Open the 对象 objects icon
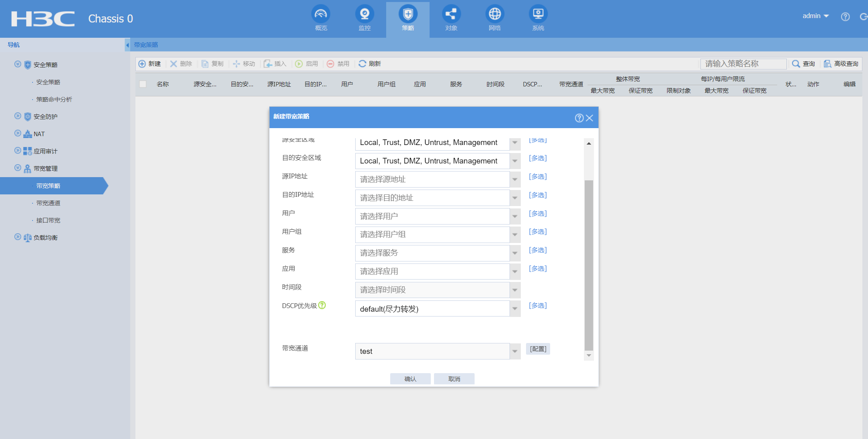Screen dimensions: 868x439 tap(451, 14)
